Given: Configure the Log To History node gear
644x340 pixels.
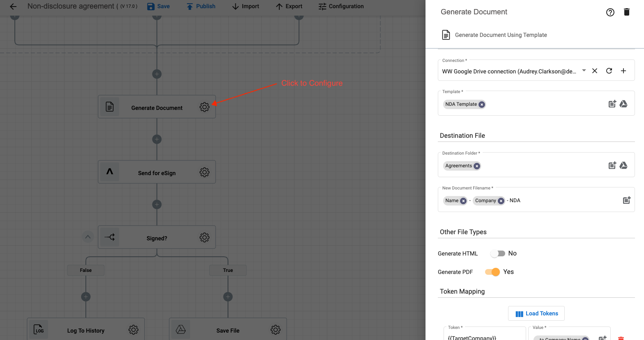Looking at the screenshot, I should coord(133,330).
